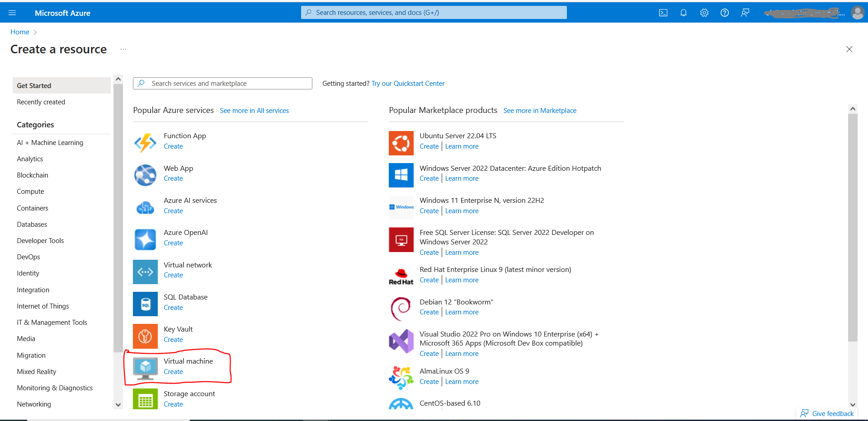Open Try our Quickstart Center link

[408, 84]
